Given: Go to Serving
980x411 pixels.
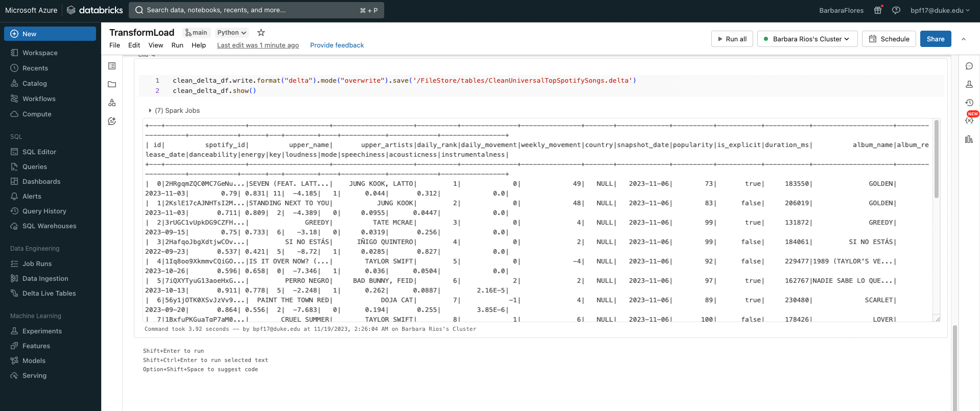Looking at the screenshot, I should (34, 375).
